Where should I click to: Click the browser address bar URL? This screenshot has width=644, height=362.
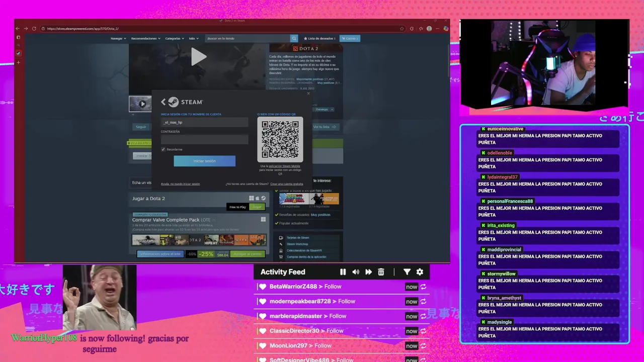click(x=83, y=29)
